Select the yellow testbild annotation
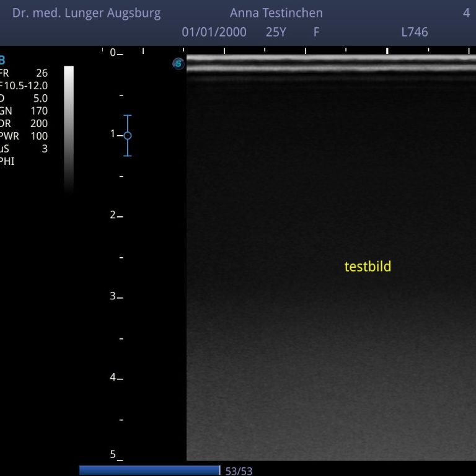 368,267
